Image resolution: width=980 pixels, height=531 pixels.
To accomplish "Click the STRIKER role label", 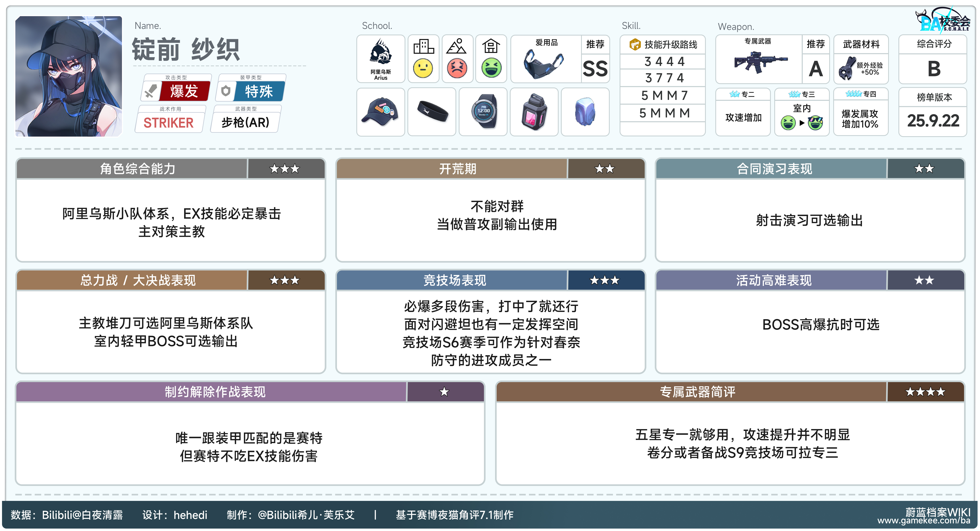I will (168, 123).
